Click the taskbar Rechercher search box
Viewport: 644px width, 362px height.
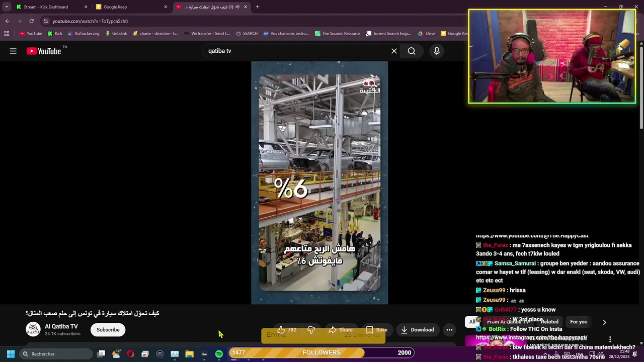point(55,354)
